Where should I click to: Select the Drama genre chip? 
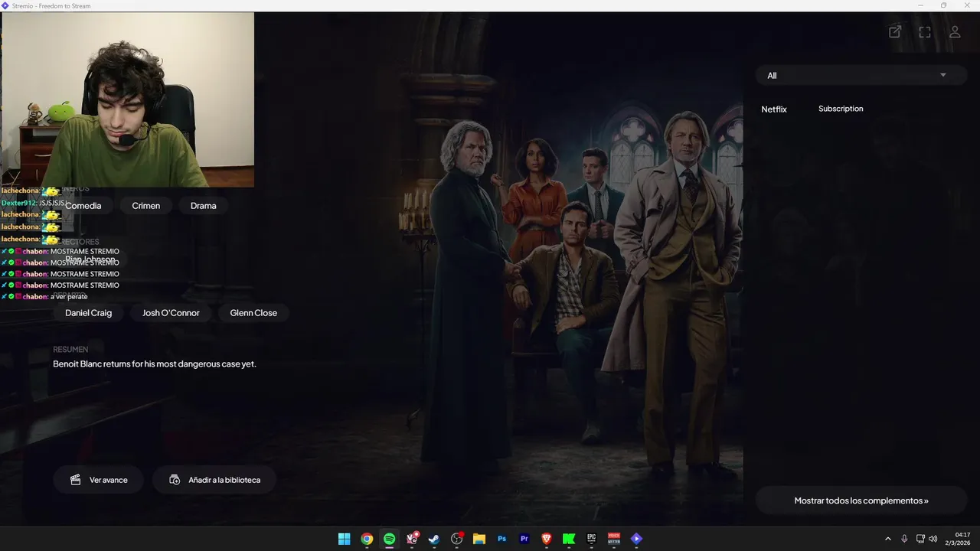point(203,205)
